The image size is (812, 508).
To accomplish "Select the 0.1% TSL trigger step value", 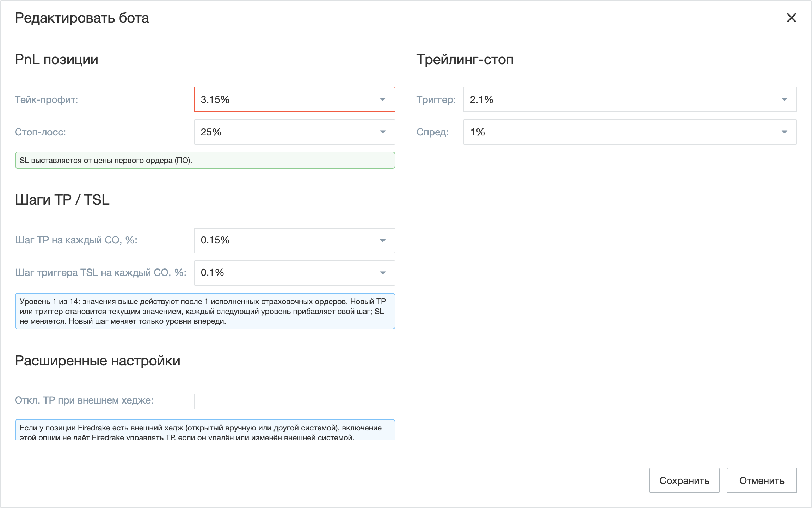I will point(212,272).
